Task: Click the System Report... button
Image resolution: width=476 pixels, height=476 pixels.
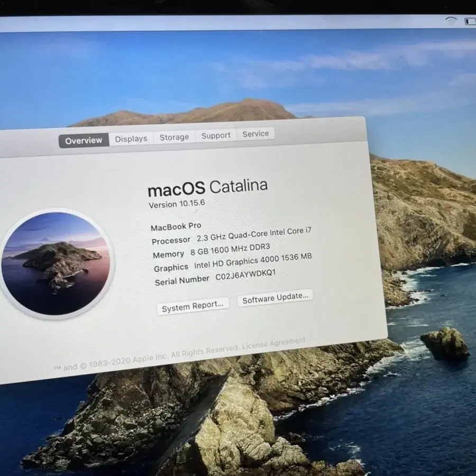Action: tap(193, 306)
